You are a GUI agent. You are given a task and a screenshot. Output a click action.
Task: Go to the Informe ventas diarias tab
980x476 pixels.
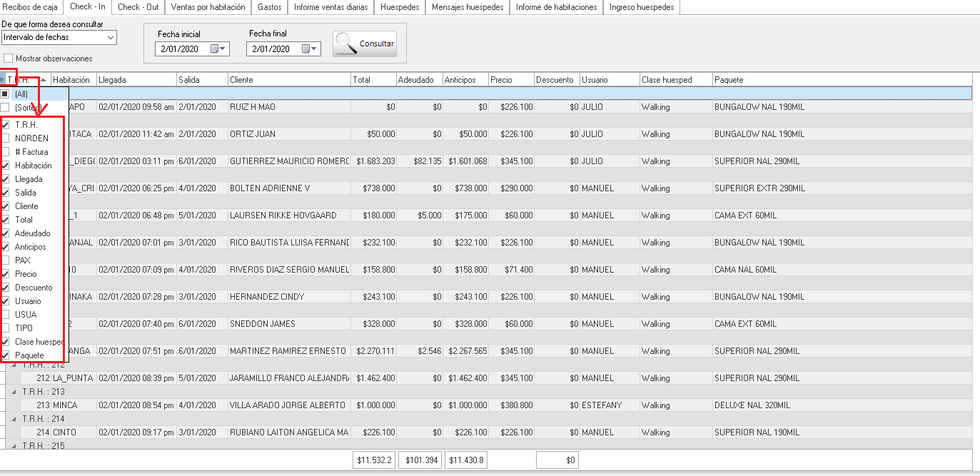[331, 7]
